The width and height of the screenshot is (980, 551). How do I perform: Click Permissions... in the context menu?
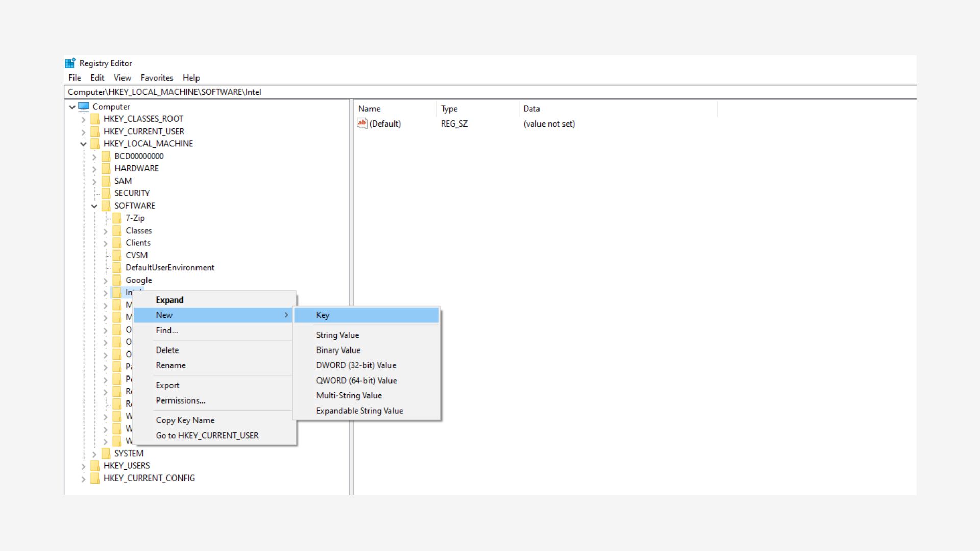(x=180, y=400)
